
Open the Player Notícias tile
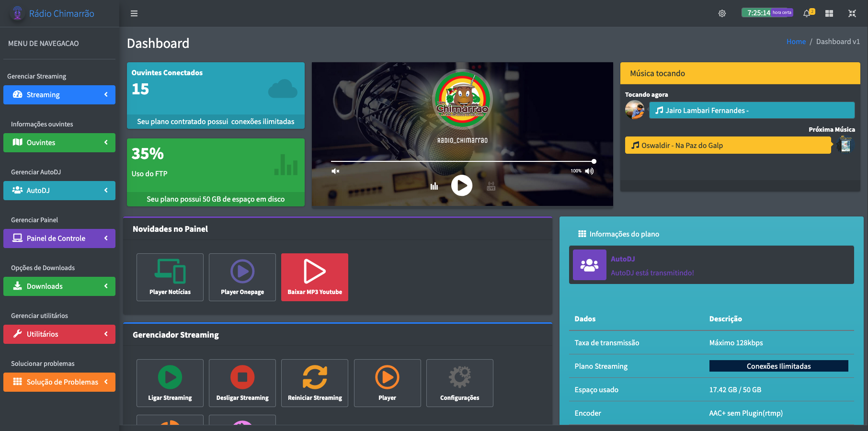[170, 277]
